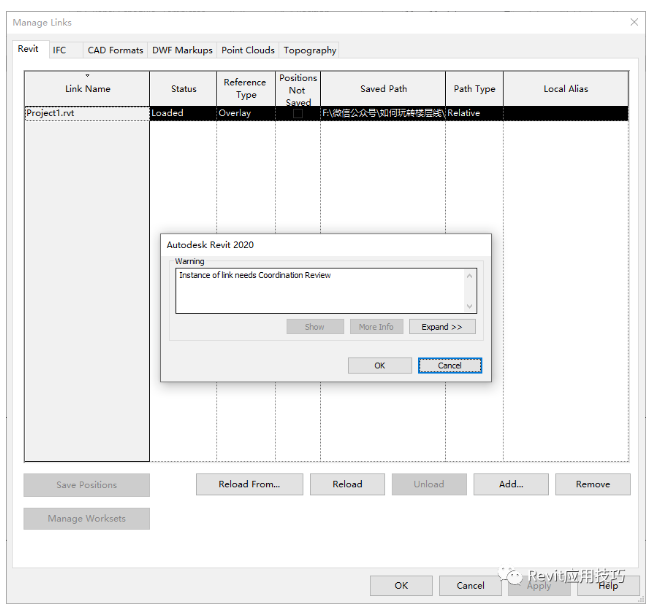Go to the Topography tab
This screenshot has height=607, width=653.
coord(309,50)
